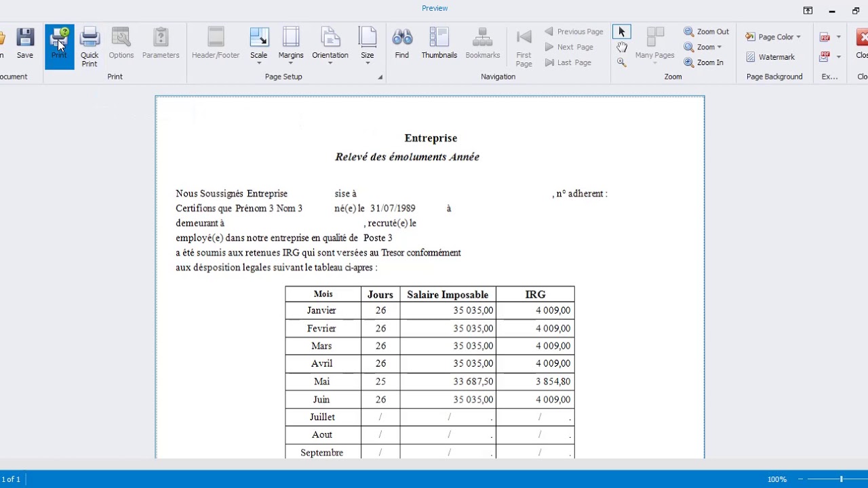Show the Thumbnails panel
Viewport: 868px width, 488px height.
tap(439, 43)
